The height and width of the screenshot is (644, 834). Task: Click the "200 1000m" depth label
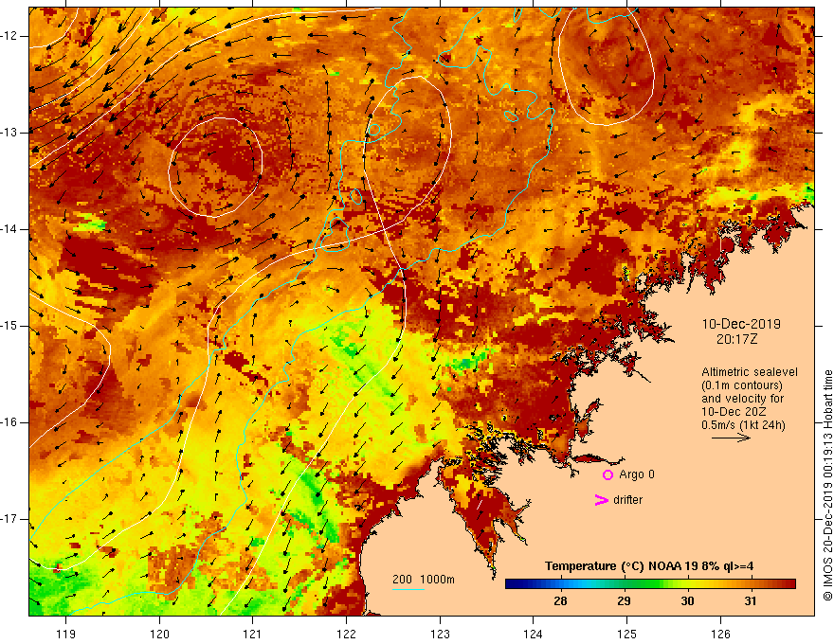point(424,580)
